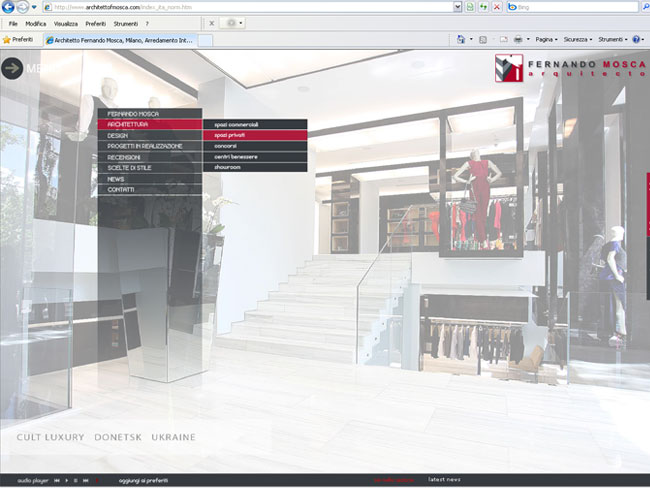This screenshot has height=488, width=650.
Task: Click the red link beside latest news
Action: [x=394, y=480]
